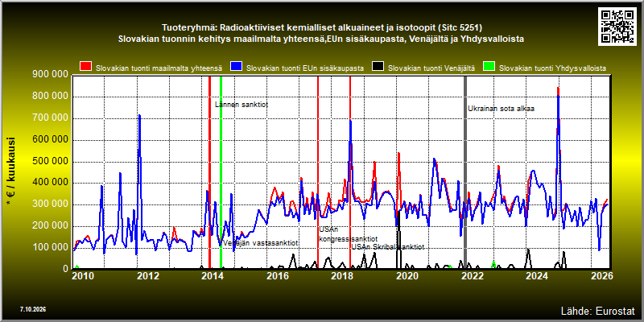Click the y-axis value 500 000
Viewport: 644px width, 322px height.
click(50, 162)
